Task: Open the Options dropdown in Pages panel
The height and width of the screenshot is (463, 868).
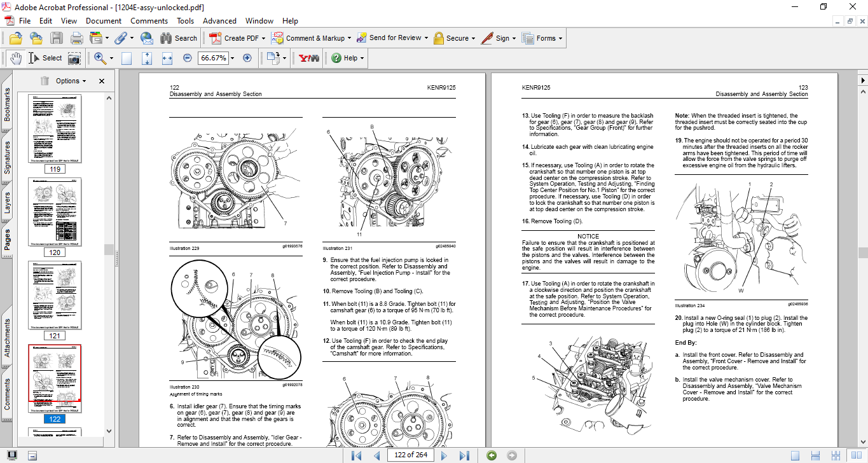Action: (x=71, y=81)
